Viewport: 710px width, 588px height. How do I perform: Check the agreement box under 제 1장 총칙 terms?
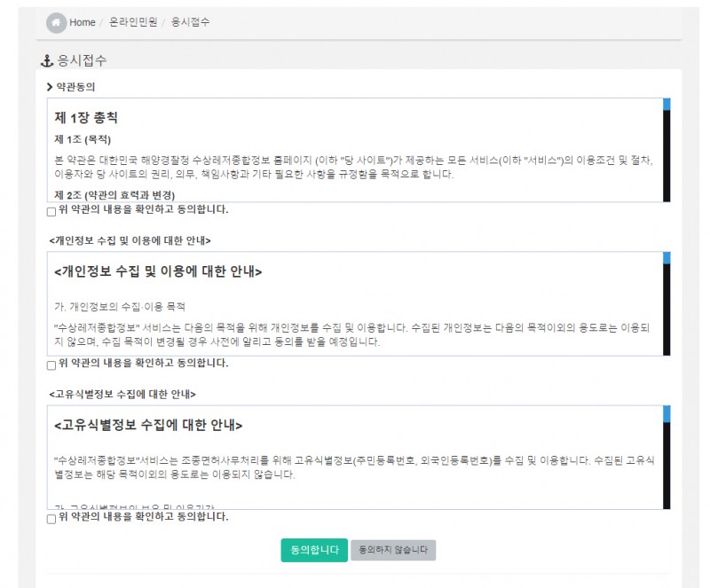tap(51, 211)
